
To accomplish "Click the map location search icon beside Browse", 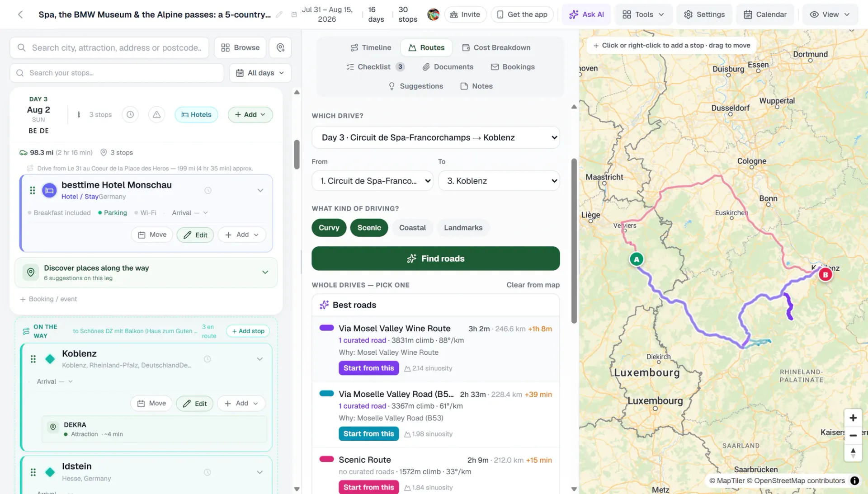I will (x=280, y=47).
